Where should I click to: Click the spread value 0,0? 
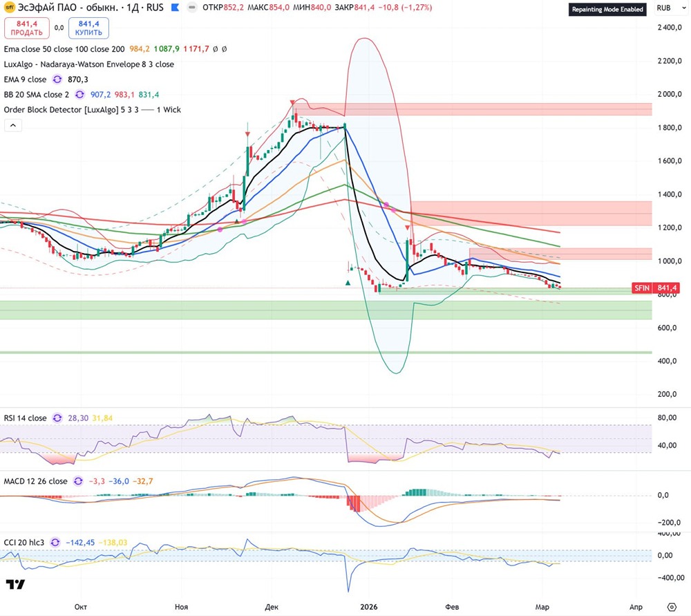(59, 28)
